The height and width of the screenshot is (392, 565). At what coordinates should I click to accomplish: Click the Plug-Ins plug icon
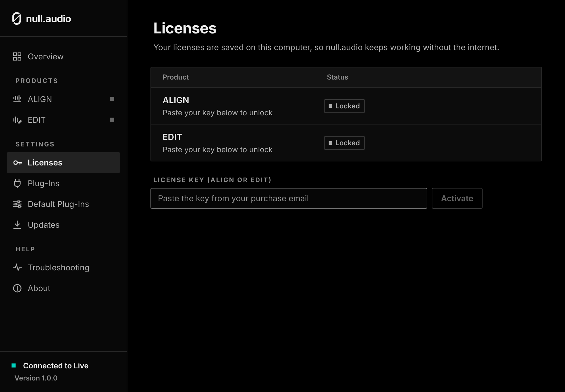point(17,183)
